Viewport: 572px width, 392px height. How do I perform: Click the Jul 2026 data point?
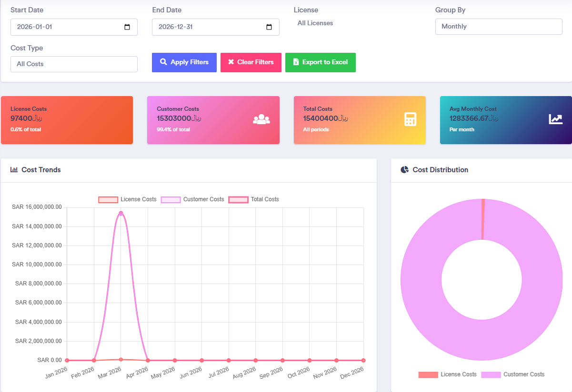click(229, 360)
